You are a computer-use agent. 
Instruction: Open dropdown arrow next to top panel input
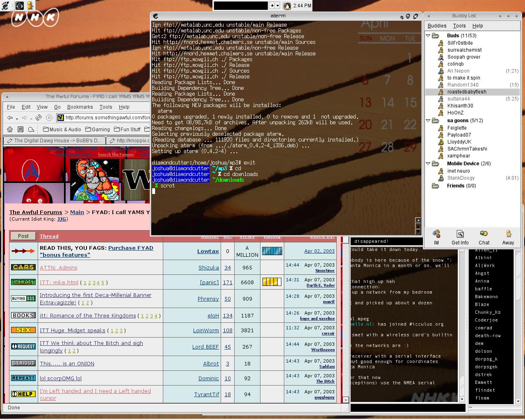tap(278, 6)
